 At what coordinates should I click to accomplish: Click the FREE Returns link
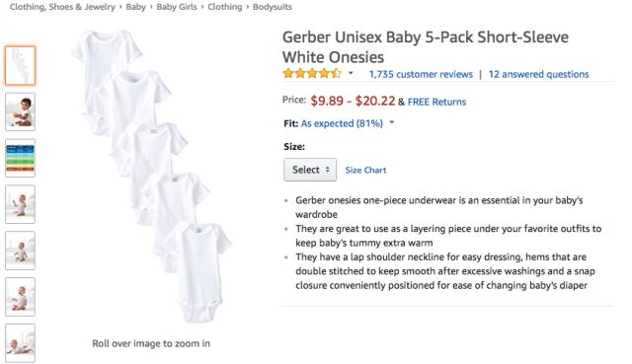436,102
